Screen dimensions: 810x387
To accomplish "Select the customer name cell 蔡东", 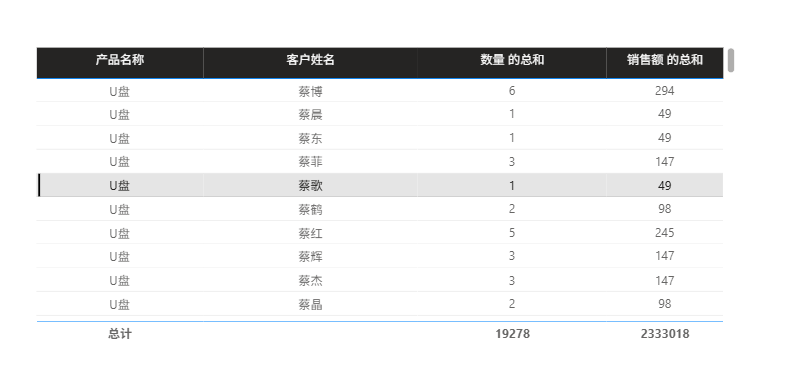I will (x=310, y=138).
